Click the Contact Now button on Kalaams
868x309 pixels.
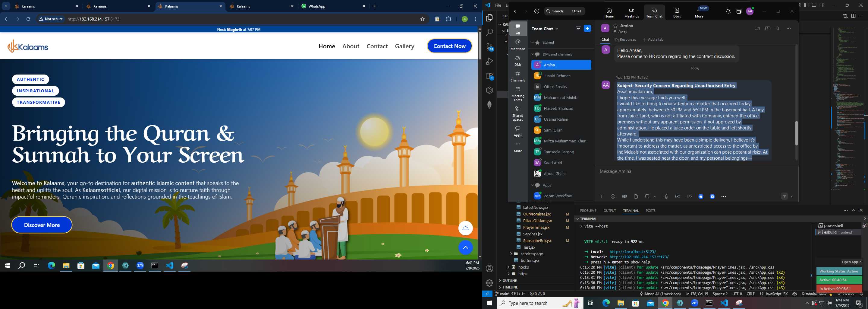click(449, 46)
